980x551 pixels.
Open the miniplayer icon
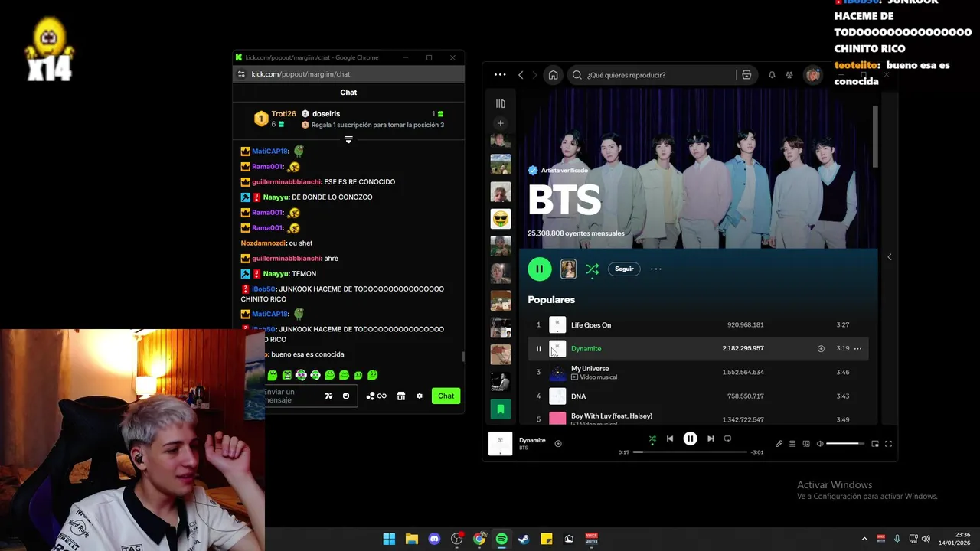(875, 444)
